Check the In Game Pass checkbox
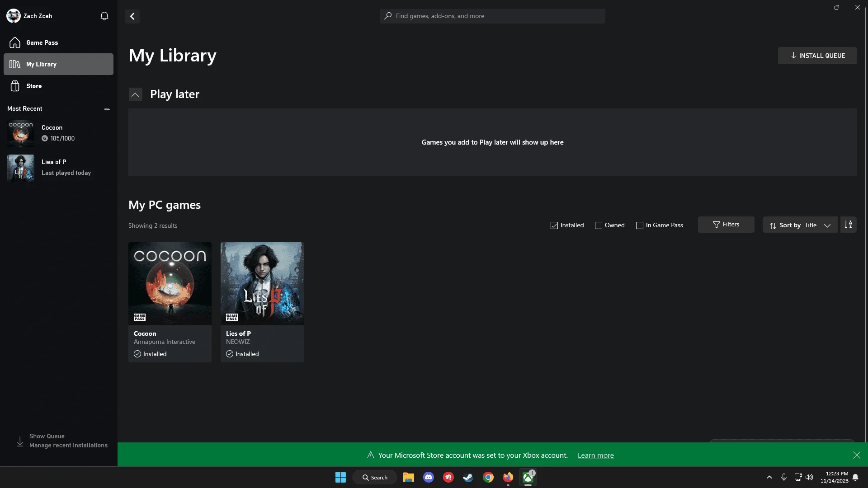The image size is (868, 488). [x=640, y=225]
